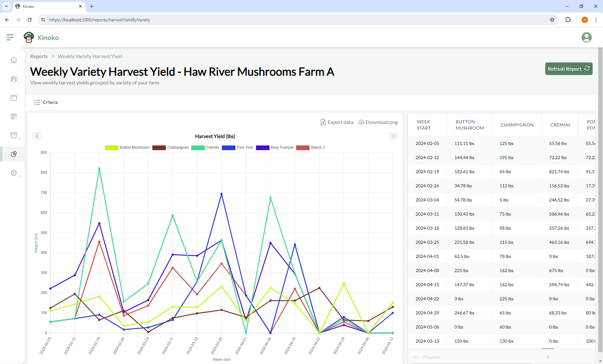Go to Reports breadcrumb
603x364 pixels.
pyautogui.click(x=39, y=56)
